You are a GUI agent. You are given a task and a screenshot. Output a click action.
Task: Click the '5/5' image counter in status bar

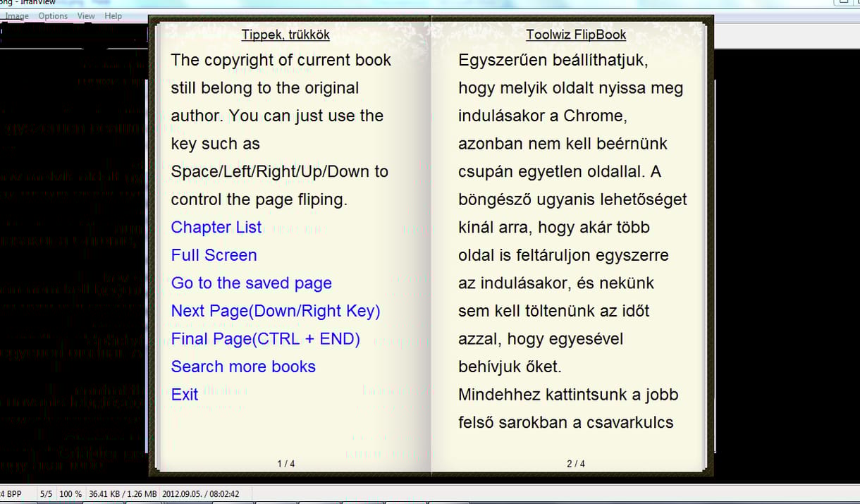pyautogui.click(x=47, y=494)
